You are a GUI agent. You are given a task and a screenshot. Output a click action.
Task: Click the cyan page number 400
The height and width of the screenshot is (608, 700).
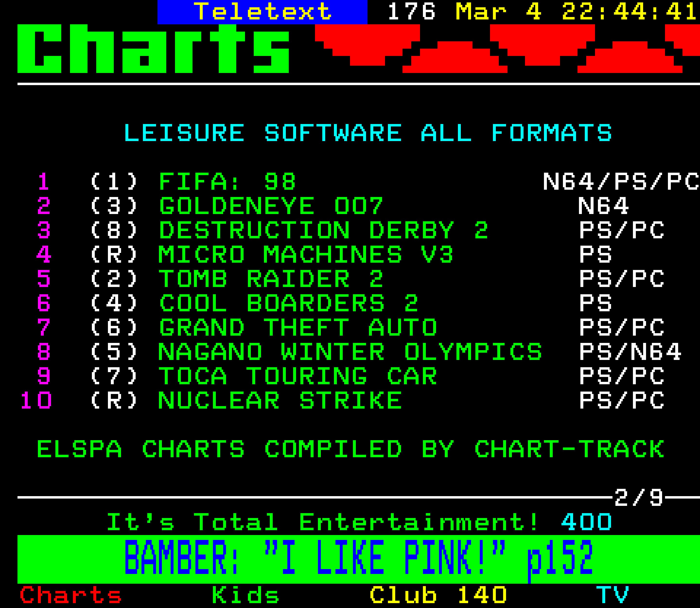(586, 522)
